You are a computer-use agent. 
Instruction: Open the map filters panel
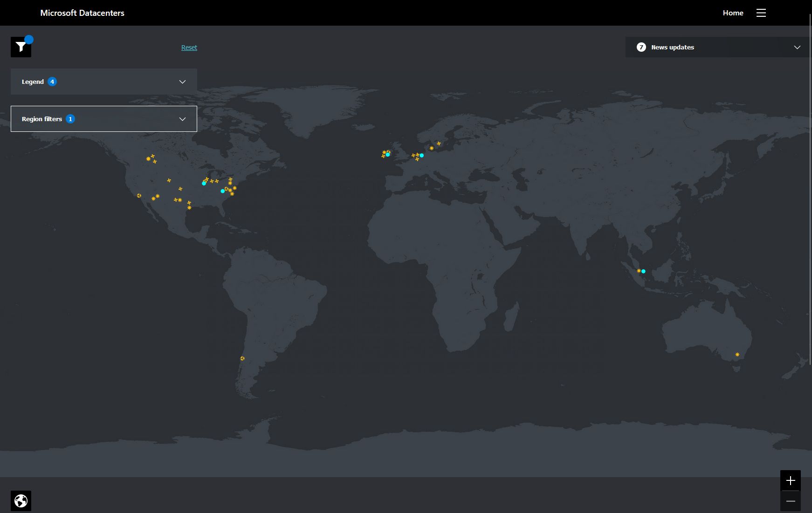point(21,47)
